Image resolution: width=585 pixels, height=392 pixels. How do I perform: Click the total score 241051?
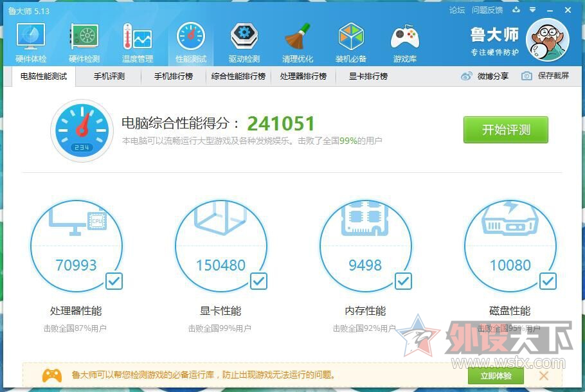pyautogui.click(x=281, y=123)
